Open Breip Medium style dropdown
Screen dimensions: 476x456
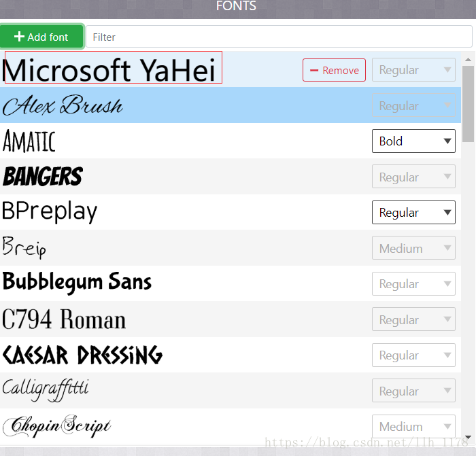413,248
